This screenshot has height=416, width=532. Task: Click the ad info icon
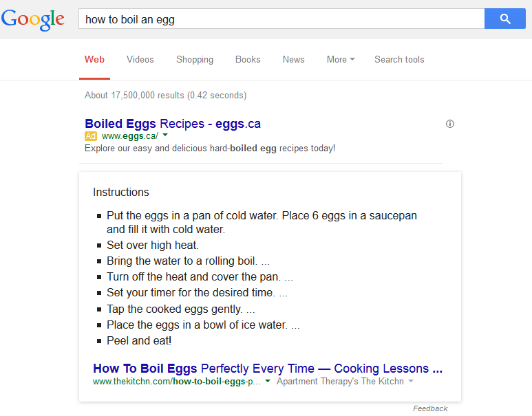(x=450, y=124)
